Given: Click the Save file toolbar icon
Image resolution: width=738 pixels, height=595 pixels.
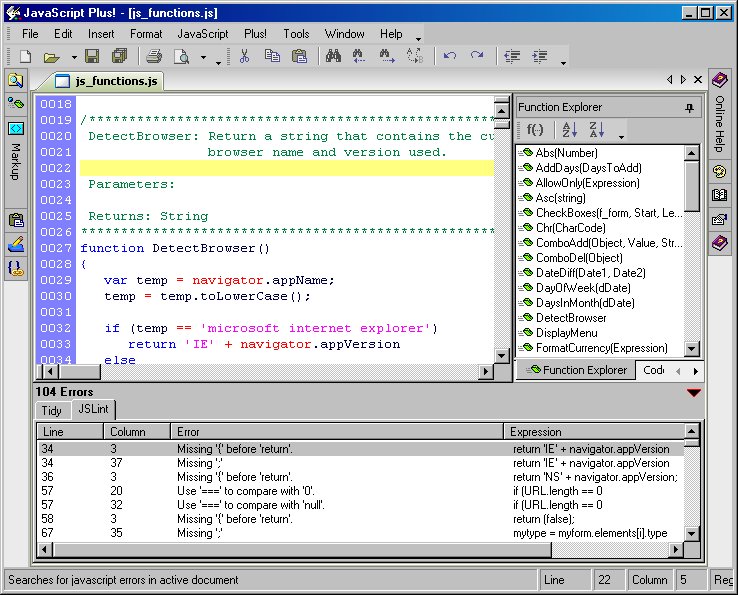Looking at the screenshot, I should pyautogui.click(x=92, y=57).
